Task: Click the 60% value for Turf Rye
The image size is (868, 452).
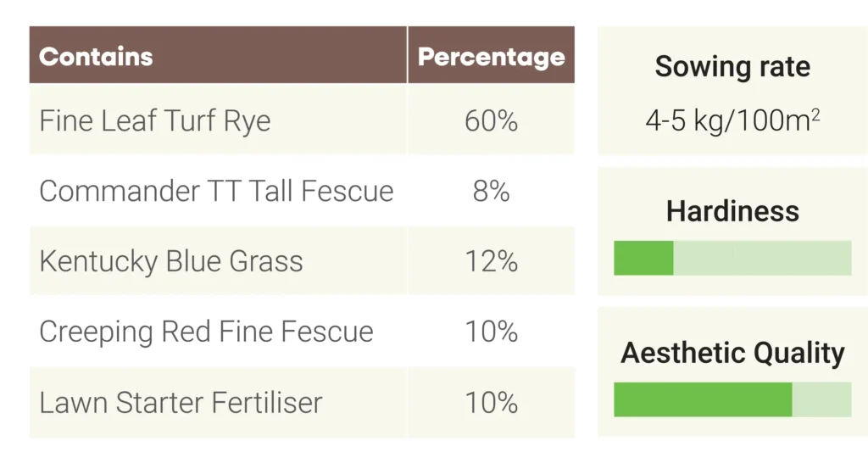Action: [491, 121]
